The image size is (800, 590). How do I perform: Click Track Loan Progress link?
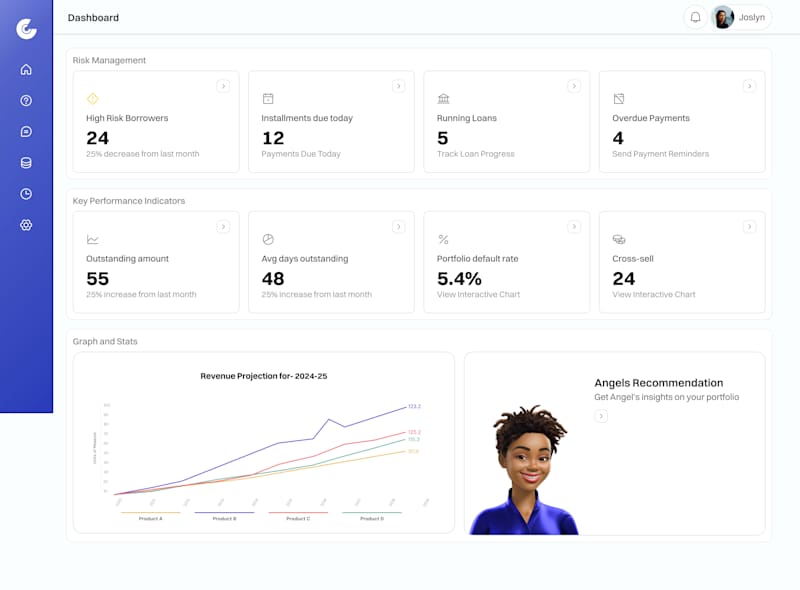coord(476,154)
